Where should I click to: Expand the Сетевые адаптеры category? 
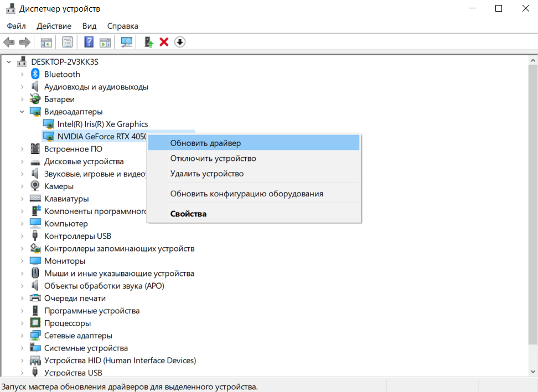click(22, 336)
